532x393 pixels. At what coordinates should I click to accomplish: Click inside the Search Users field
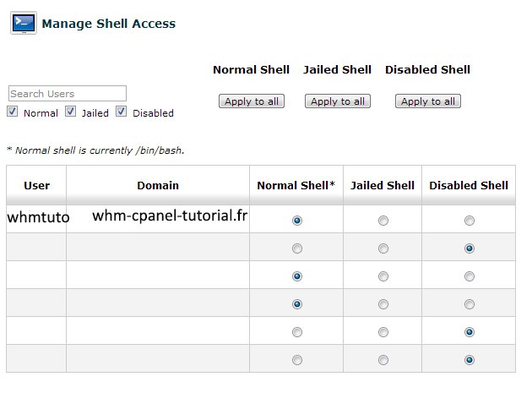[x=68, y=94]
